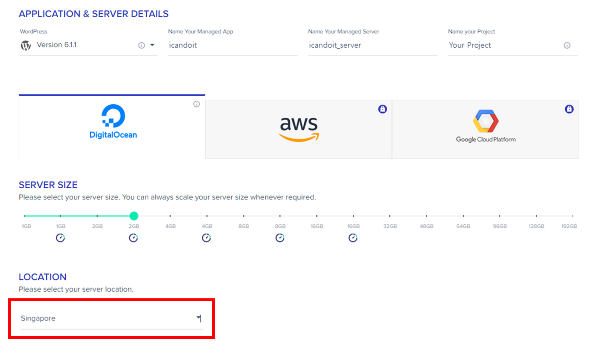
Task: Select the AWS provider tab
Action: (x=298, y=130)
